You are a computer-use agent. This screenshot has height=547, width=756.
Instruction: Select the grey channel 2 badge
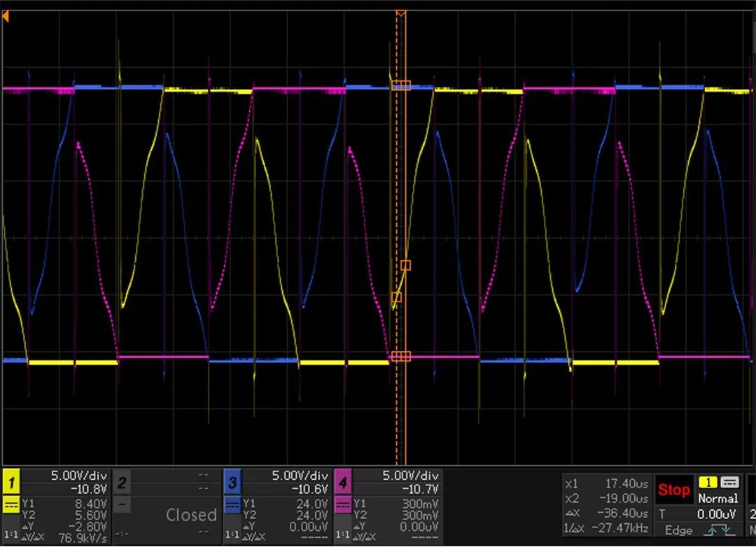(x=122, y=482)
